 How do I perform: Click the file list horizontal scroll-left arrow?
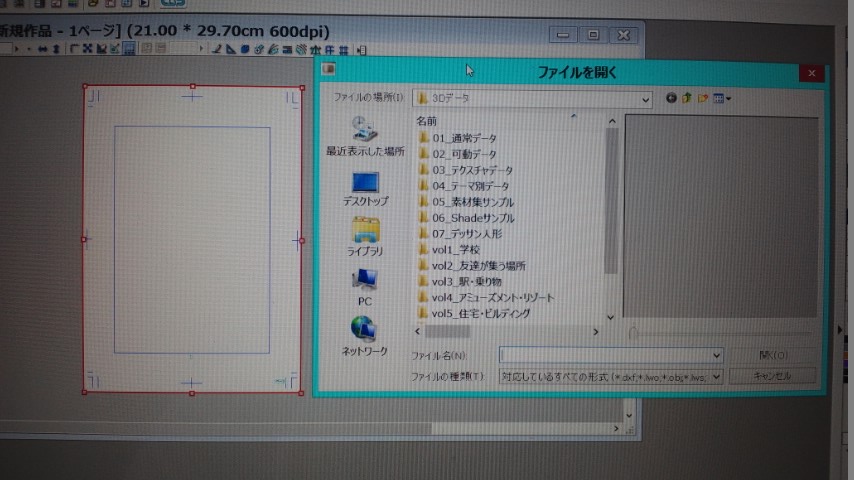[418, 331]
